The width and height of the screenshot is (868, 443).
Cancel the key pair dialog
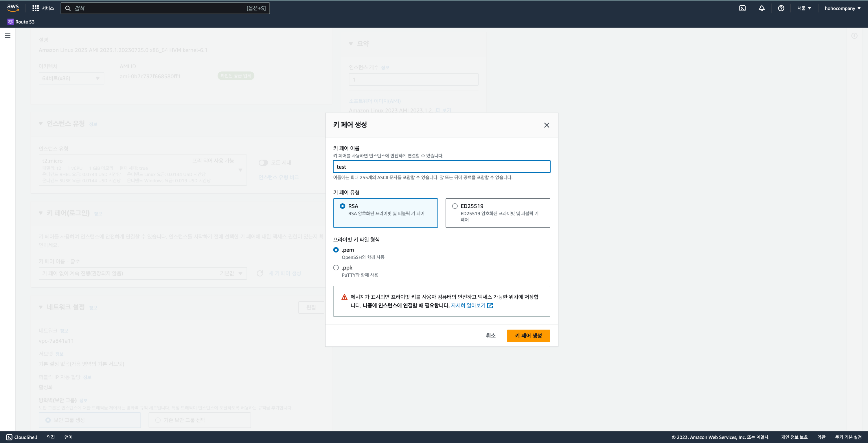[x=491, y=335]
